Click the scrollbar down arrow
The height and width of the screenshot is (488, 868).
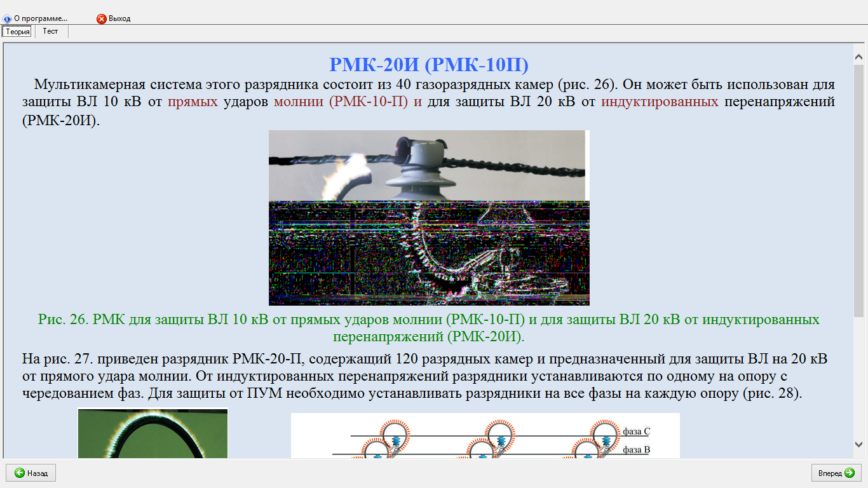(858, 444)
